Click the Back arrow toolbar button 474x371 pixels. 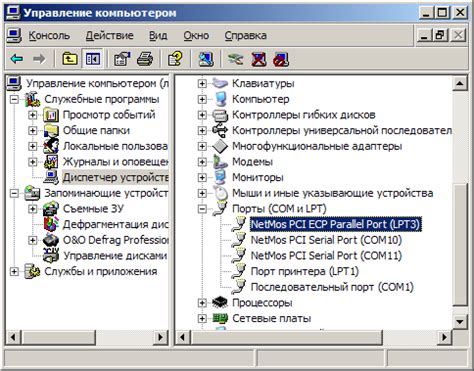click(17, 59)
